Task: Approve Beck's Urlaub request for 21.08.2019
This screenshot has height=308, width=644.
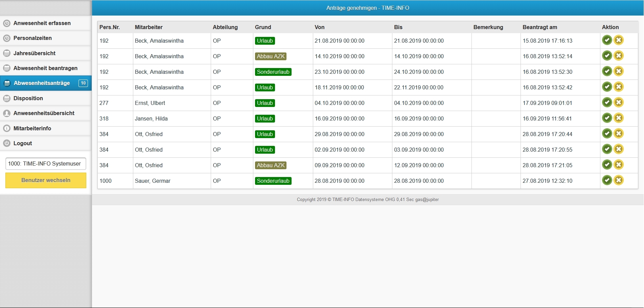Action: (607, 40)
